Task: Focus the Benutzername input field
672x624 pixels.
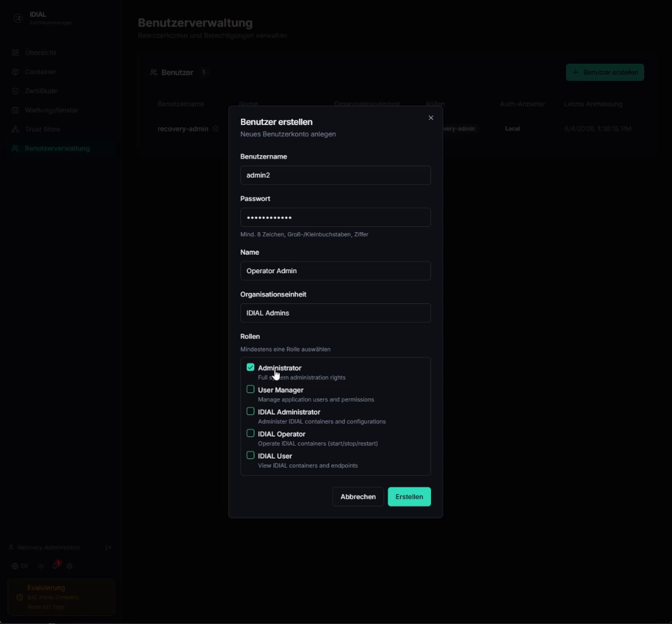Action: [x=335, y=175]
